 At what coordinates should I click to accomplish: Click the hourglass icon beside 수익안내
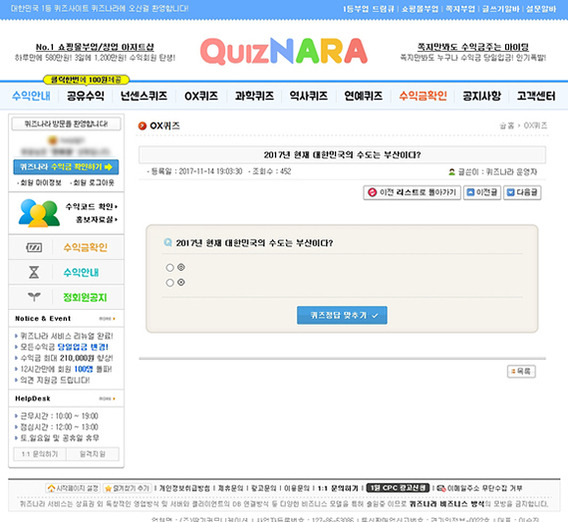[34, 272]
